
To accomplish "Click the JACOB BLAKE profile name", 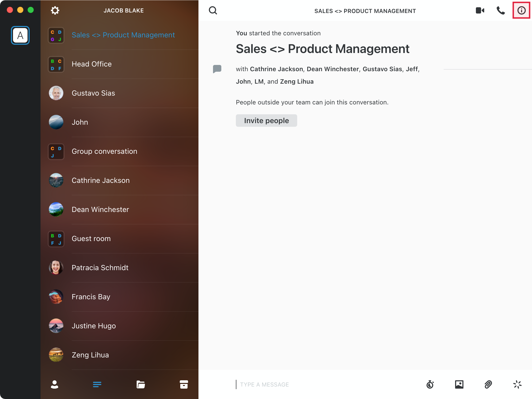I will (x=124, y=10).
